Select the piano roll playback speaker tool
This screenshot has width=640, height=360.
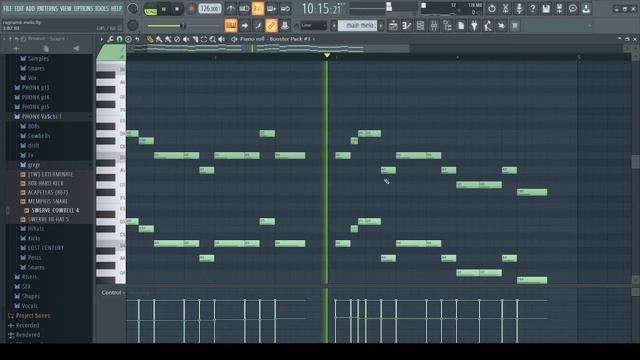[222, 39]
